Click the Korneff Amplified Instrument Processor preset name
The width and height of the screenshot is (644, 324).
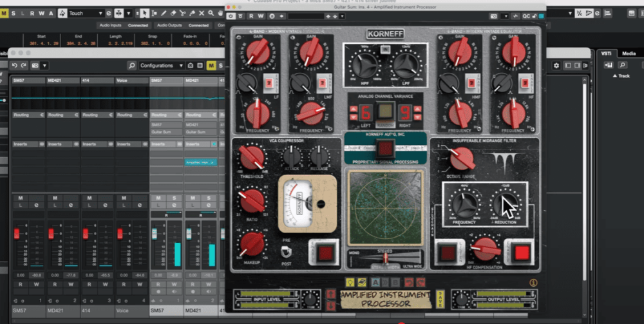(386, 300)
